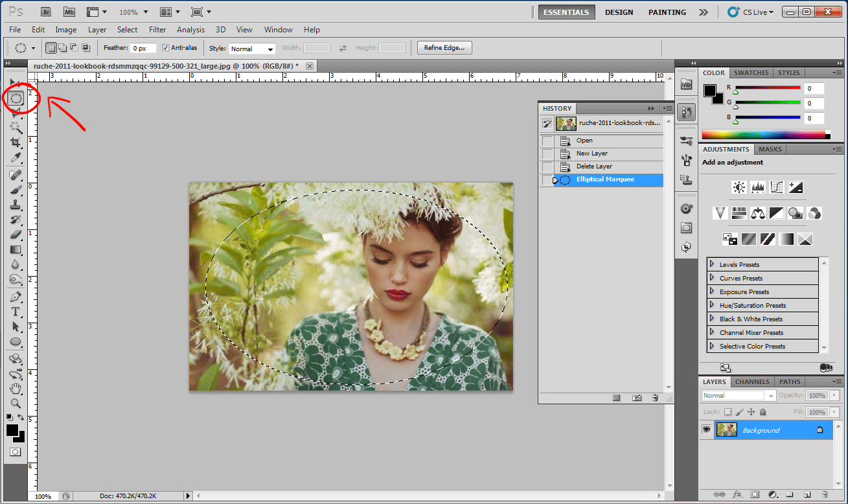The image size is (848, 504).
Task: Open the blending mode dropdown
Action: [x=739, y=395]
